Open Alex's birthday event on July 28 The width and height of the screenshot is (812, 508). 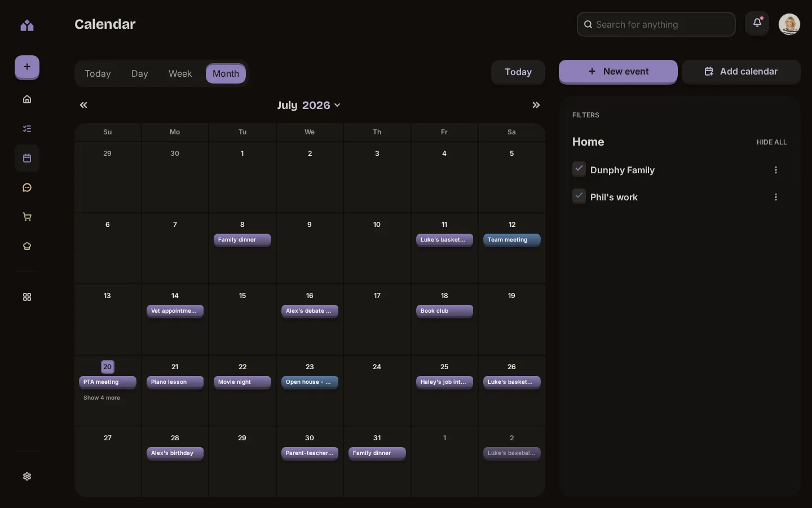[x=175, y=453]
